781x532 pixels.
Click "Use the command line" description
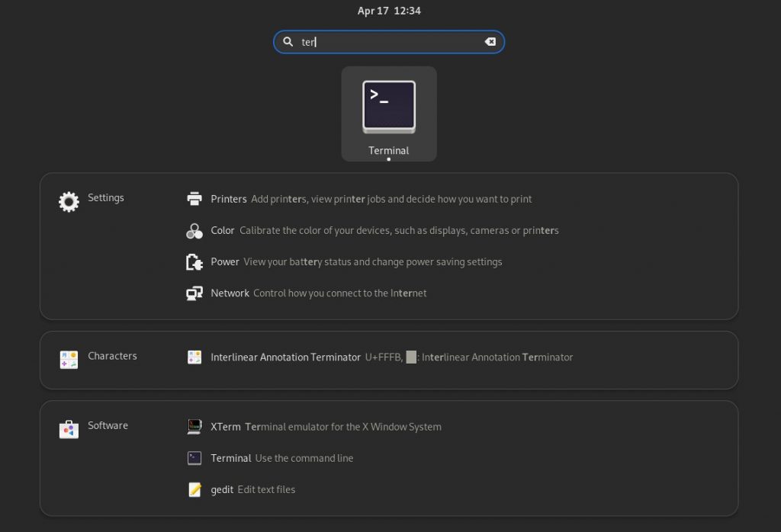coord(304,458)
